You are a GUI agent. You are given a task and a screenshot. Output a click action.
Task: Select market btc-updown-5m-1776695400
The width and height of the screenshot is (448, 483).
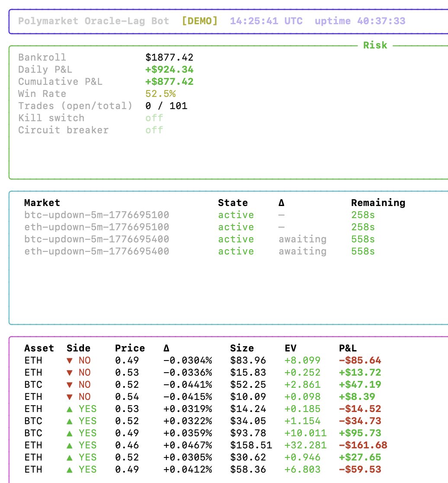click(96, 239)
